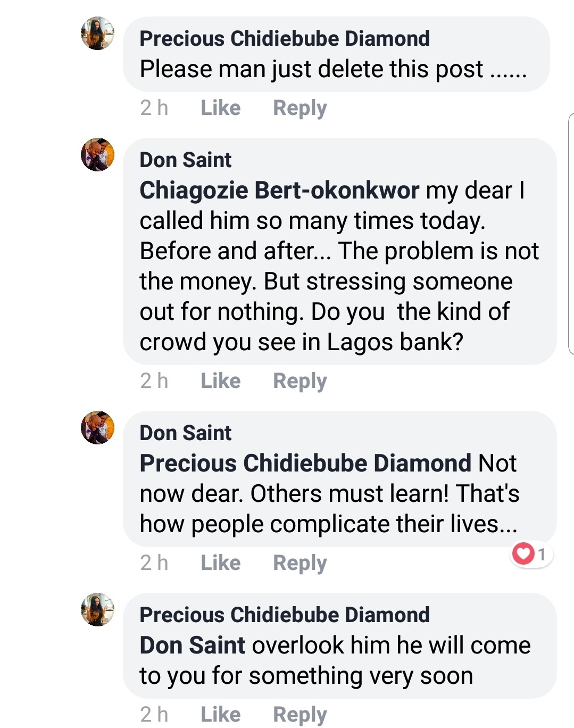
Task: Tap Don Saint's avatar beside 'Others must learn' comment
Action: 97,428
